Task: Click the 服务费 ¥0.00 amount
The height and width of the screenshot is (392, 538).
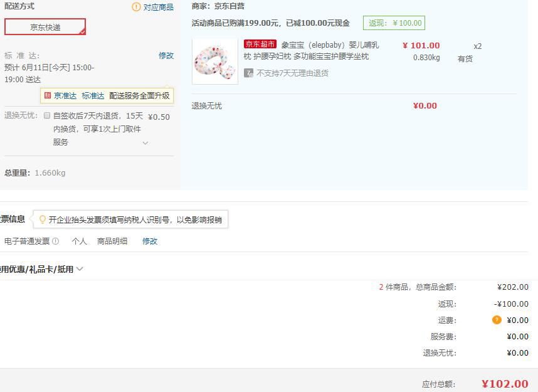Action: [x=517, y=336]
